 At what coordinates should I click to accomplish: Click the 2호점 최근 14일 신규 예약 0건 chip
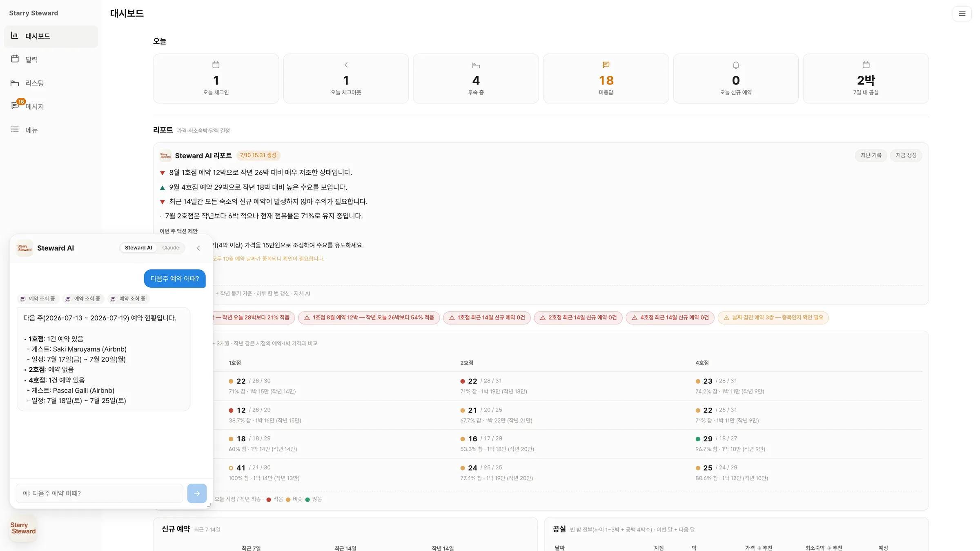(x=578, y=318)
